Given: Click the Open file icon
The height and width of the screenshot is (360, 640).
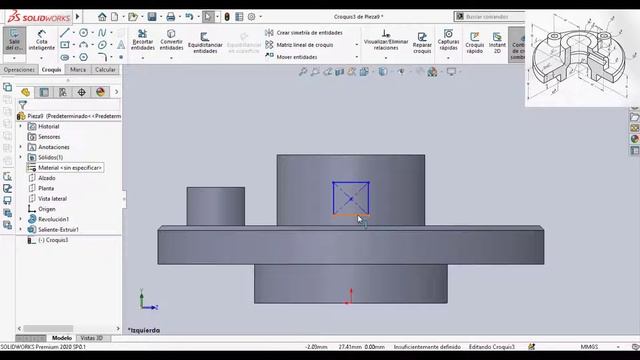Looking at the screenshot, I should tap(133, 17).
